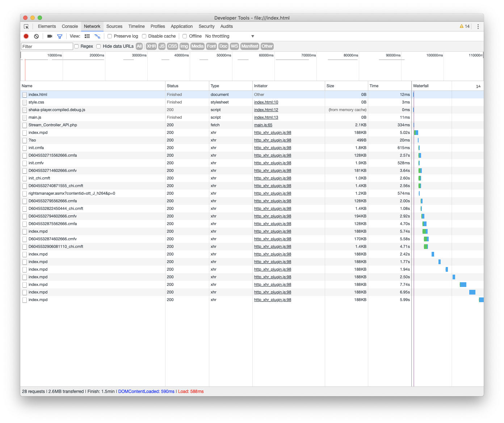Click the 60000ms overview timeline marker

pos(266,55)
